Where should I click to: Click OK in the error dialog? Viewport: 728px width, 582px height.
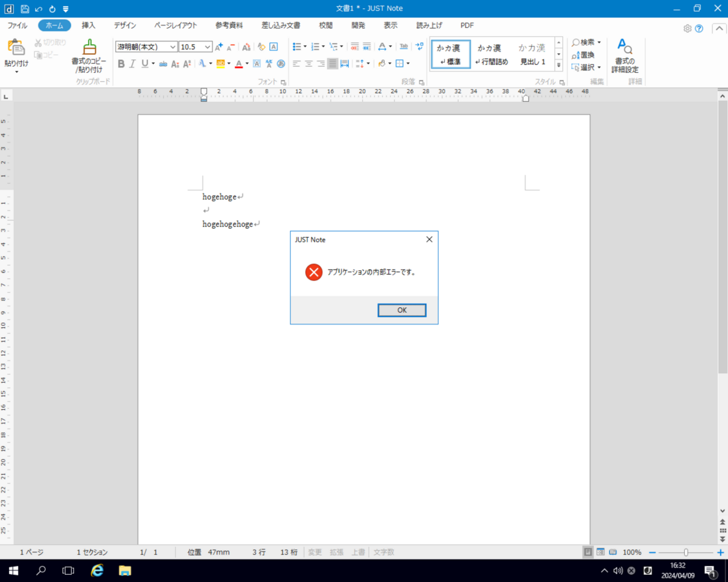[402, 310]
